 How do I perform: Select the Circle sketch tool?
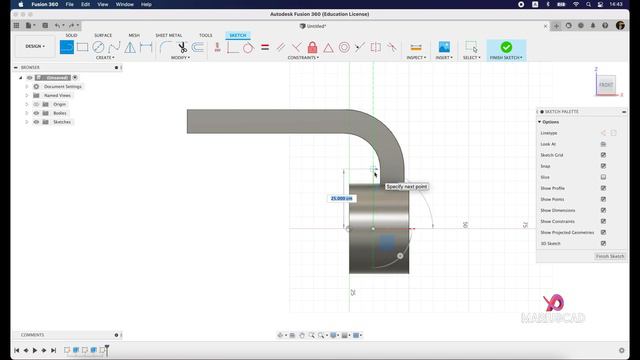point(98,47)
